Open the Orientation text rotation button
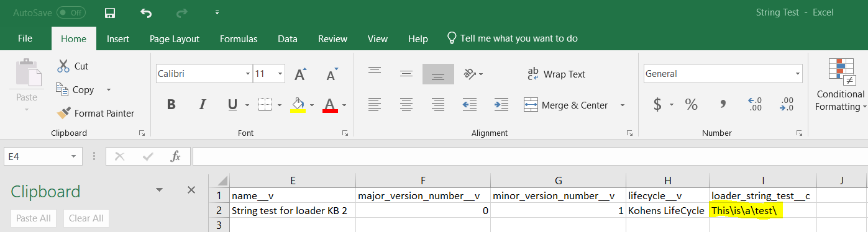 pyautogui.click(x=473, y=74)
